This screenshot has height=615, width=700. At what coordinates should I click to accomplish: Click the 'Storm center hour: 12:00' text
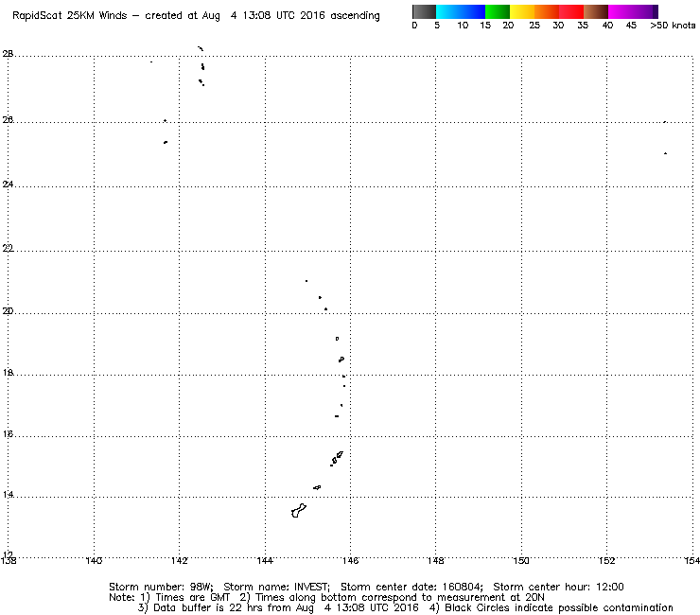558,587
